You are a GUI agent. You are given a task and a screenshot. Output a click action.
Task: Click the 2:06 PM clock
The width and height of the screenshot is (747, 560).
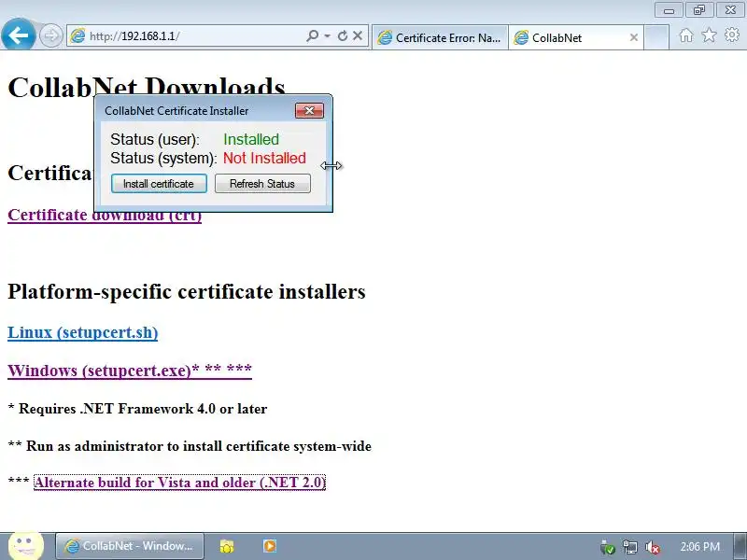click(699, 546)
